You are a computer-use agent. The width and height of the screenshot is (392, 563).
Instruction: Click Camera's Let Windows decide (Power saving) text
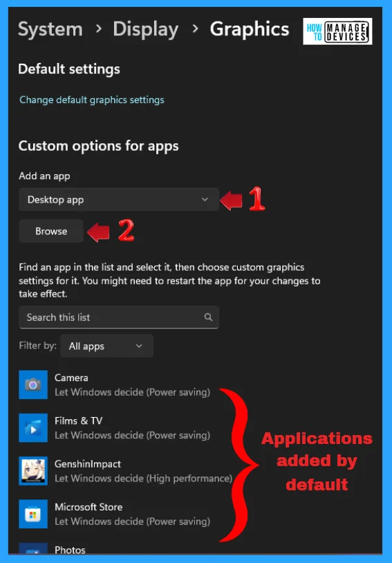coord(133,392)
